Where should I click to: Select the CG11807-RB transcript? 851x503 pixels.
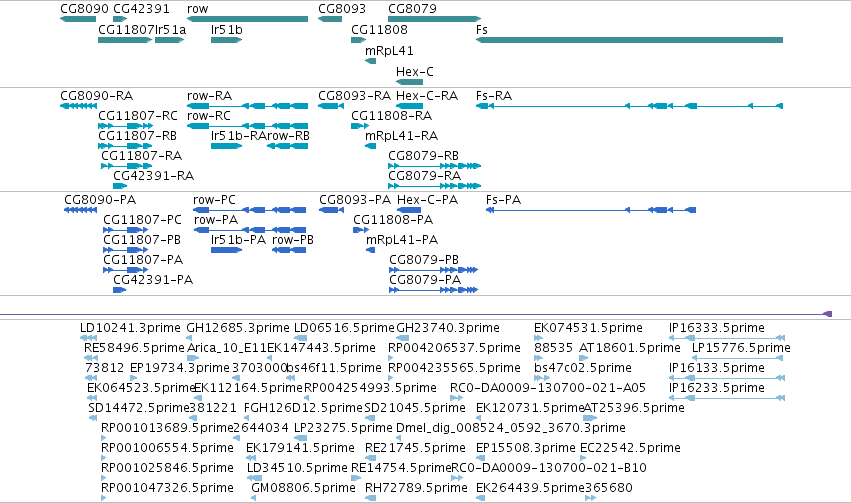click(125, 146)
